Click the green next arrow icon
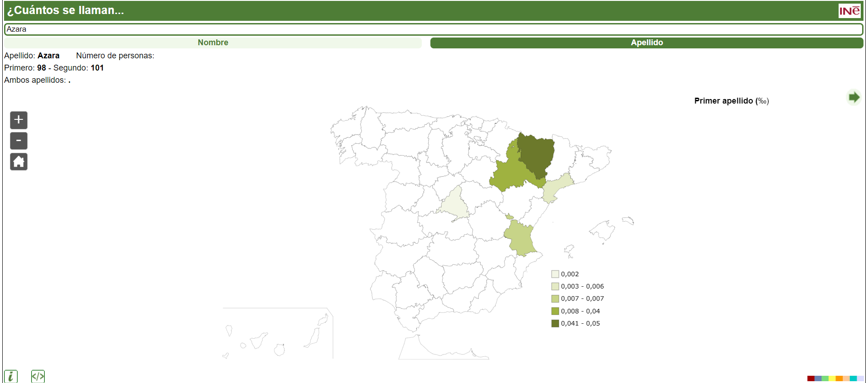Image resolution: width=868 pixels, height=383 pixels. (x=854, y=97)
